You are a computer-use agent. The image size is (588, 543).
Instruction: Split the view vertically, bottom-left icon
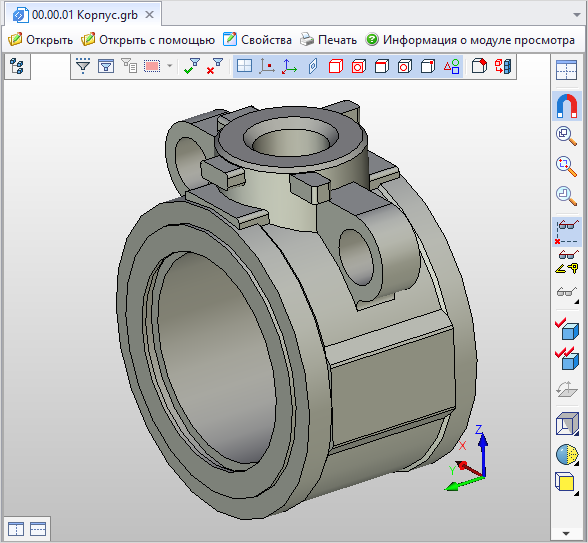(16, 529)
